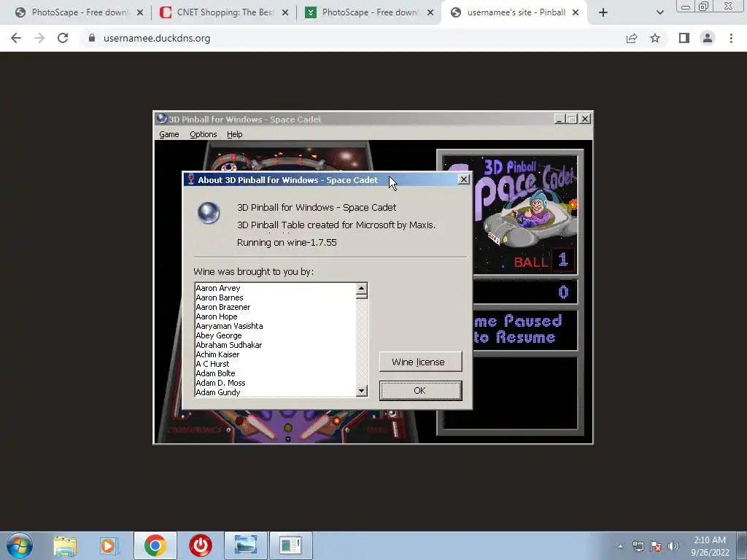The image size is (747, 560).
Task: Select Aaron Brazener in the list
Action: [223, 307]
